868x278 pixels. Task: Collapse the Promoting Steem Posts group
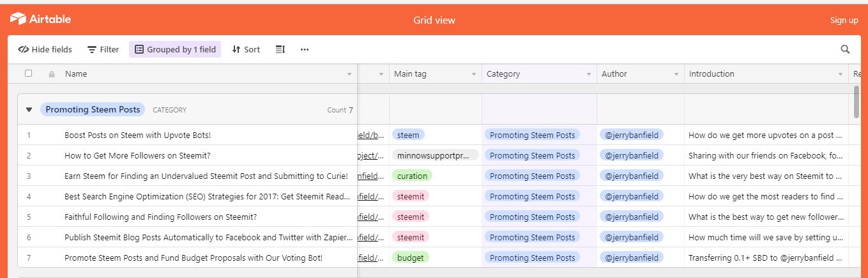pyautogui.click(x=29, y=110)
